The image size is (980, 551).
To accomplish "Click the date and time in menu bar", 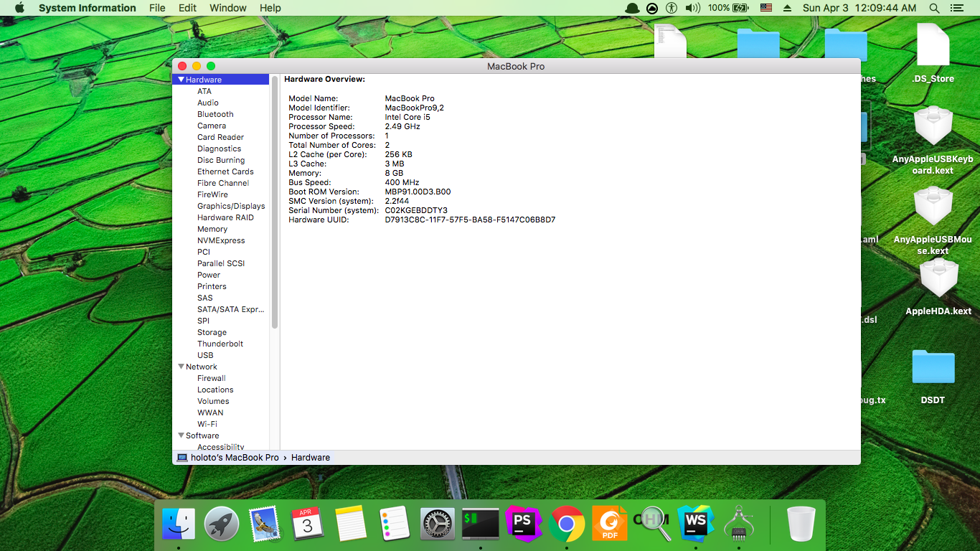I will coord(859,8).
